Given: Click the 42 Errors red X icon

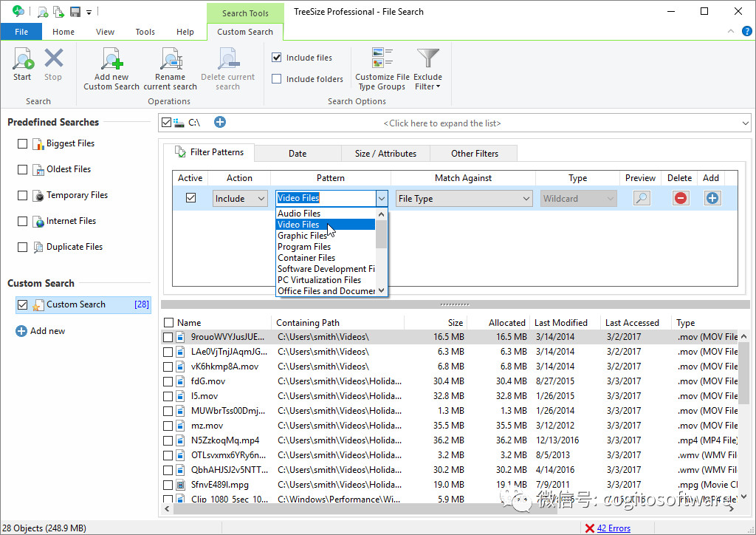Looking at the screenshot, I should coord(589,528).
